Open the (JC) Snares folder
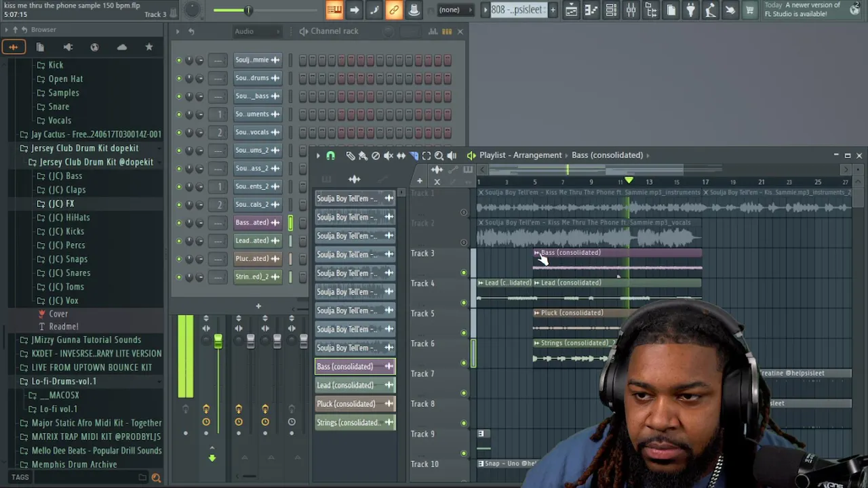 click(x=68, y=272)
